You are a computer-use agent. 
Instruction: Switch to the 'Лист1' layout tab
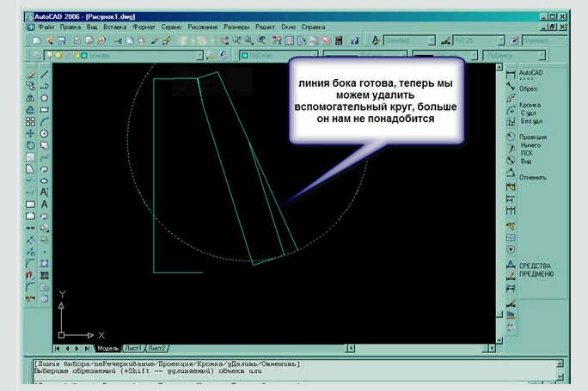coord(133,348)
